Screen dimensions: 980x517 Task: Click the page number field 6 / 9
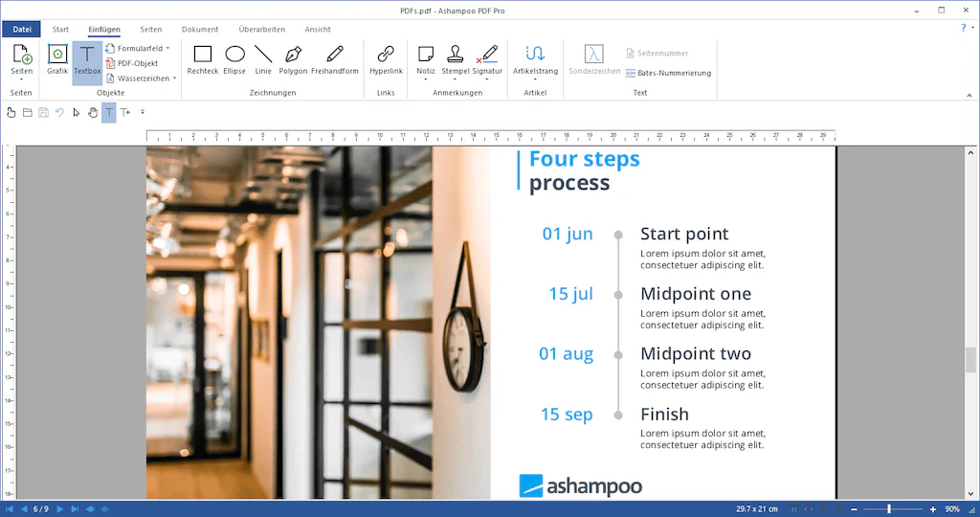click(41, 509)
